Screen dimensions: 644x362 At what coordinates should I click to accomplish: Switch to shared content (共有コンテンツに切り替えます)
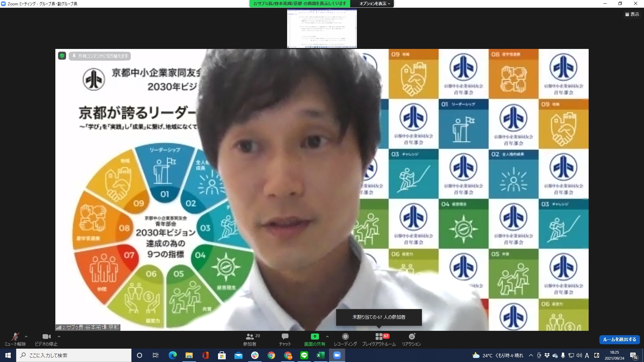tap(100, 56)
